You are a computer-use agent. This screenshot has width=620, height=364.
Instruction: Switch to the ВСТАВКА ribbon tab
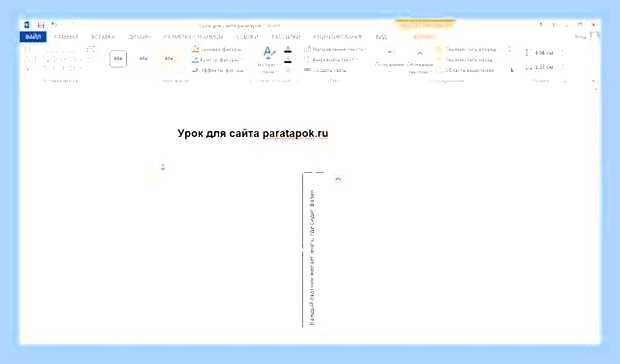[x=103, y=37]
